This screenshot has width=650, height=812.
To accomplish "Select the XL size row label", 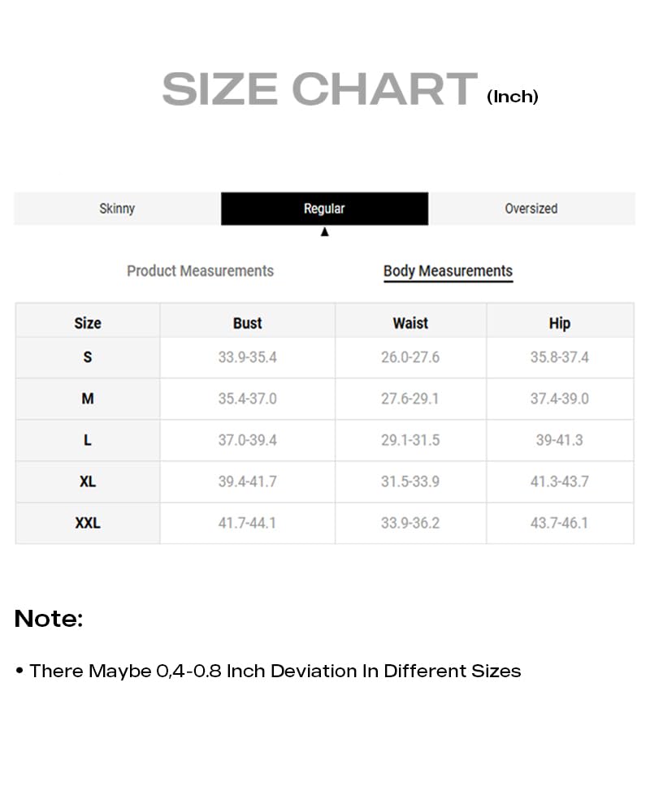I will point(88,482).
